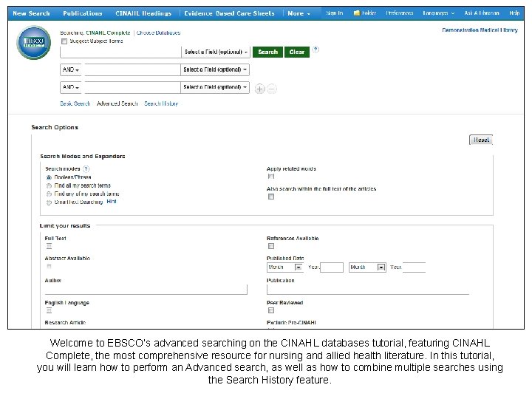Screen dimensions: 532x399
Task: Select Boolean/Phrase search mode
Action: pos(49,177)
